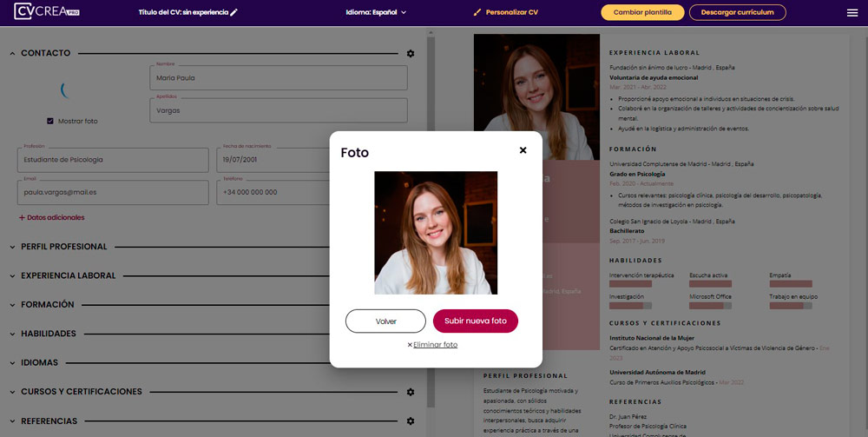Screen dimensions: 868x437
Task: Open Contacto section settings gear
Action: tap(411, 54)
